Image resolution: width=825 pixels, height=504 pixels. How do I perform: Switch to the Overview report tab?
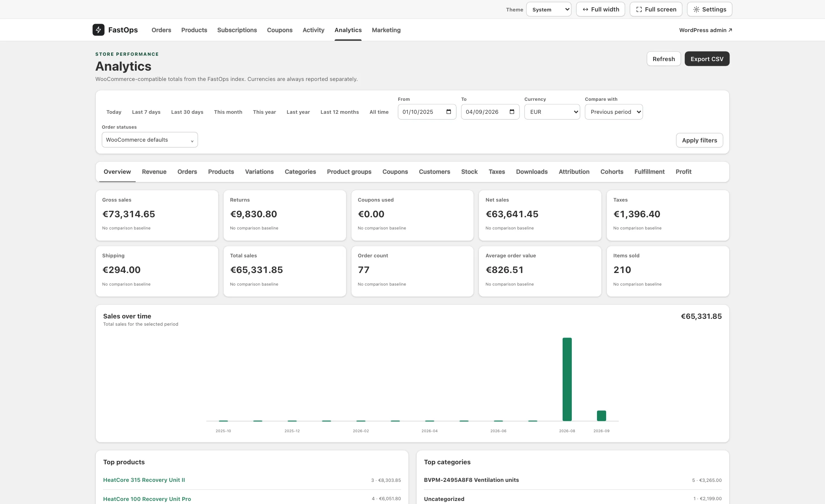coord(117,172)
